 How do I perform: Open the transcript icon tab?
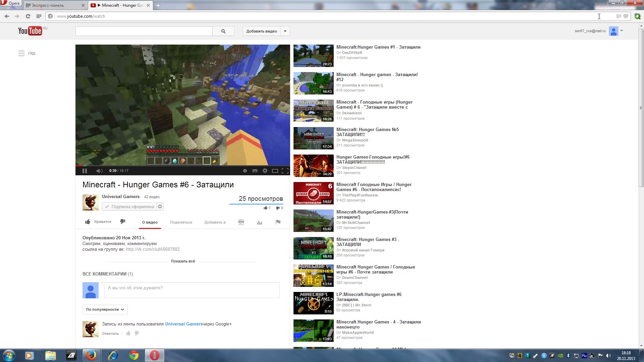point(241,222)
